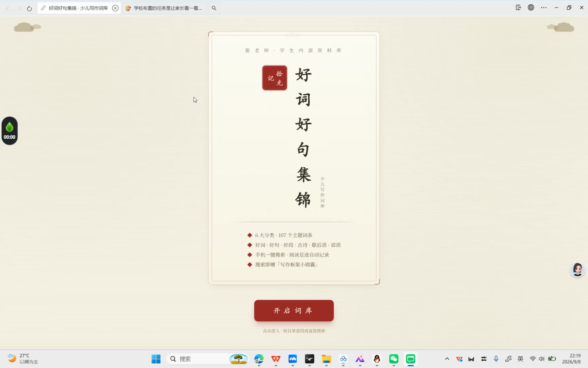Expand the system tray hidden icons chevron

[x=447, y=359]
